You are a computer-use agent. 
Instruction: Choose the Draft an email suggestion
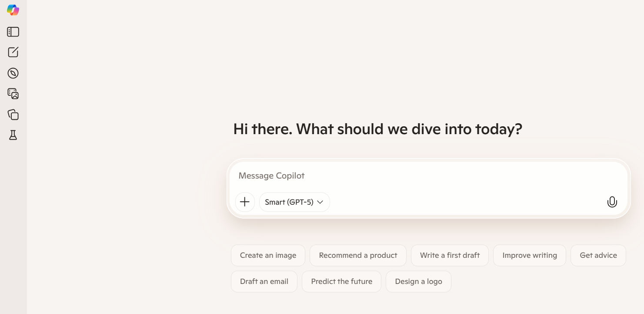tap(264, 281)
